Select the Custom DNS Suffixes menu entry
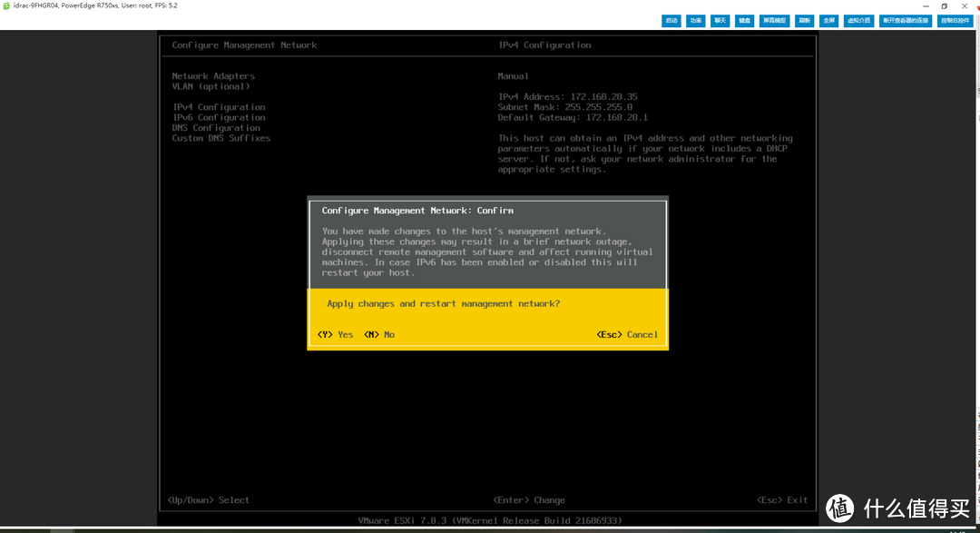This screenshot has width=980, height=533. (221, 138)
